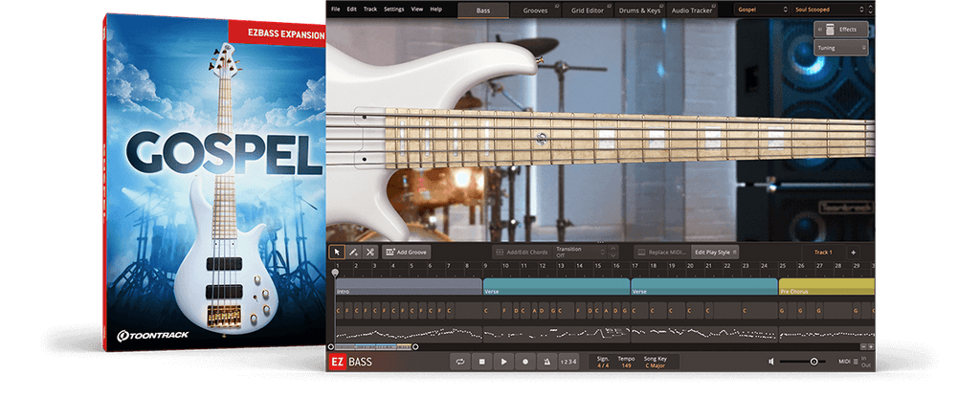Click Replace MIDI button
980x398 pixels.
tap(662, 253)
